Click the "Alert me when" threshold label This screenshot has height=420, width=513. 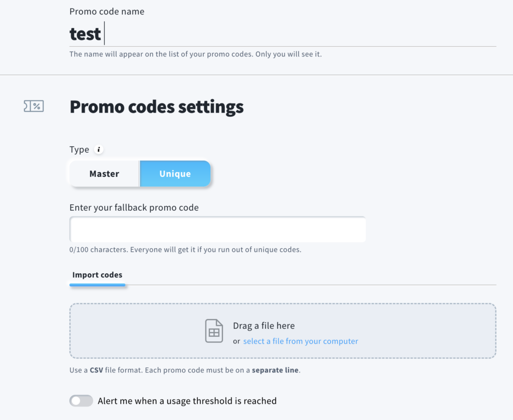click(x=187, y=400)
